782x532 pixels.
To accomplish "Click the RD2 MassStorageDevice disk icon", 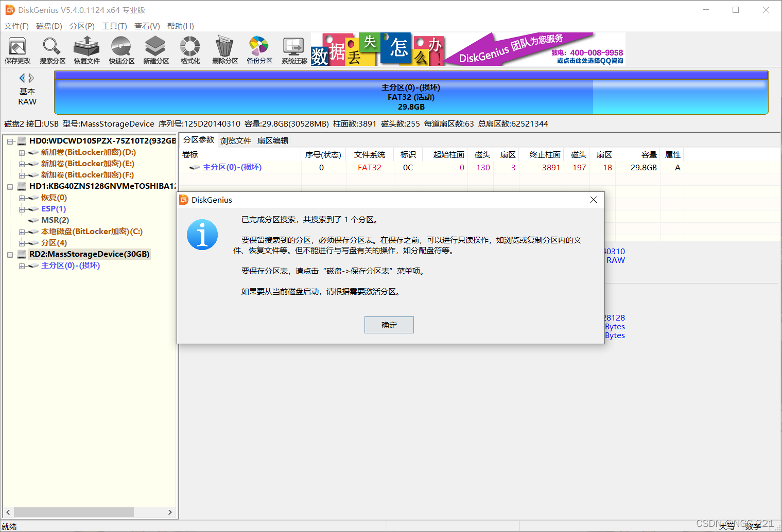I will click(x=22, y=254).
